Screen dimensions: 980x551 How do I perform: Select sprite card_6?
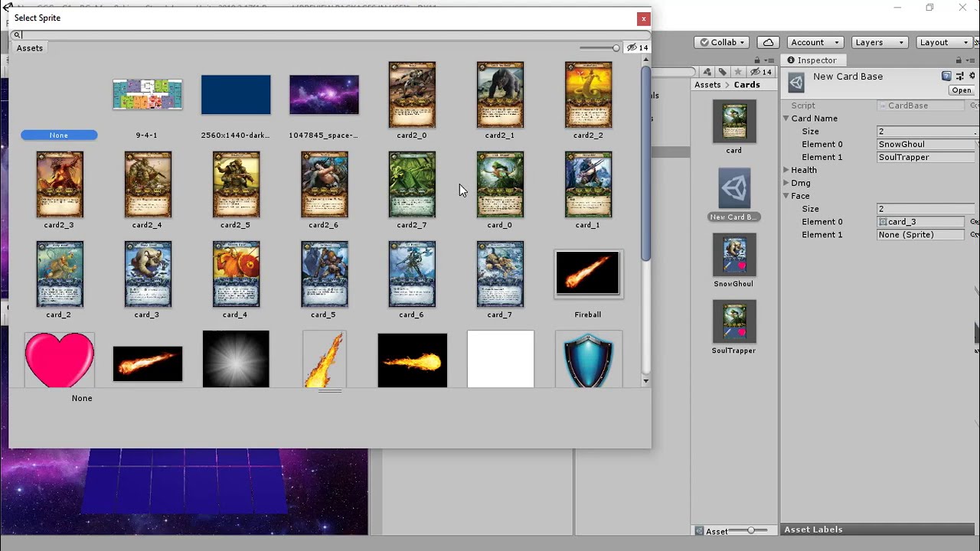(412, 274)
